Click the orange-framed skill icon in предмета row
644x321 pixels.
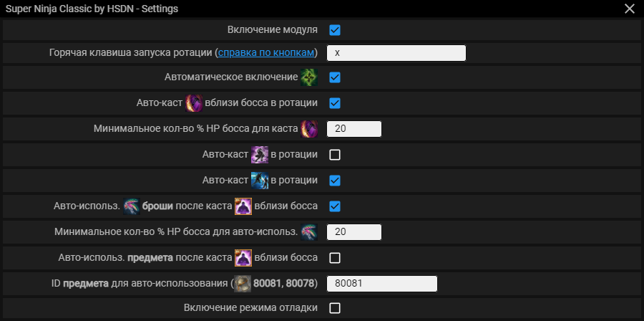click(x=243, y=258)
